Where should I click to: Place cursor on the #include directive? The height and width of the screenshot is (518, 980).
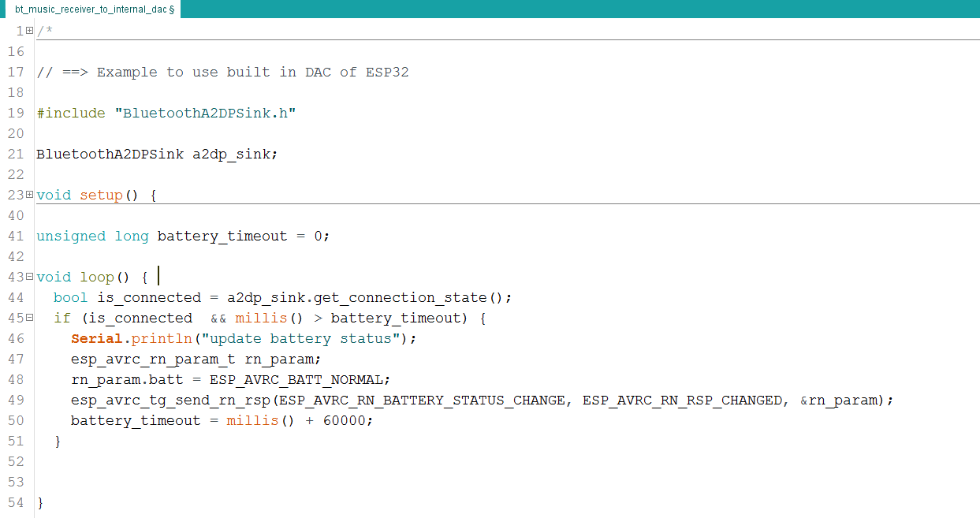click(71, 113)
